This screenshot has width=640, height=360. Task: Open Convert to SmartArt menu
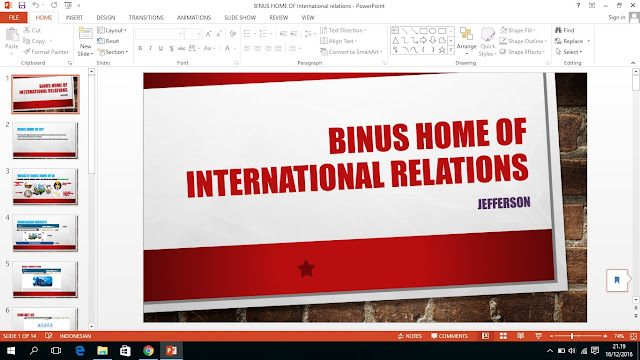tap(351, 52)
